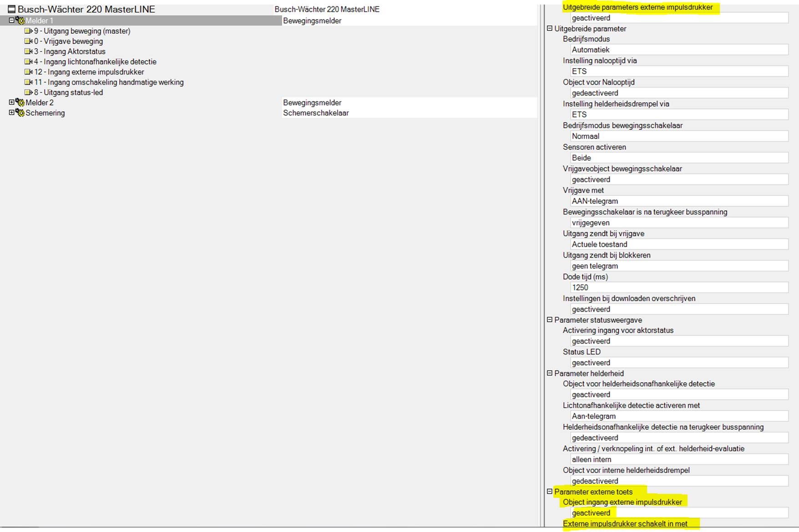Collapse Parameter externe toets section
799x532 pixels.
tap(550, 491)
